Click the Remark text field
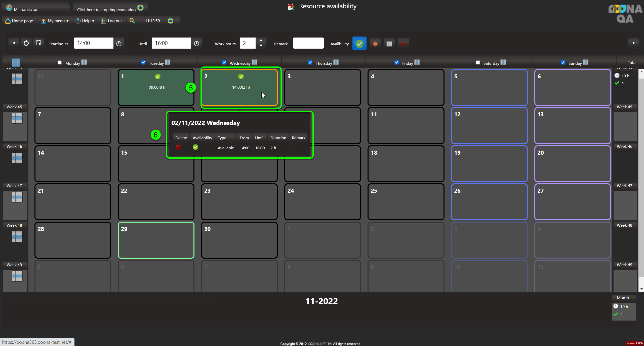The image size is (644, 346). coord(308,43)
